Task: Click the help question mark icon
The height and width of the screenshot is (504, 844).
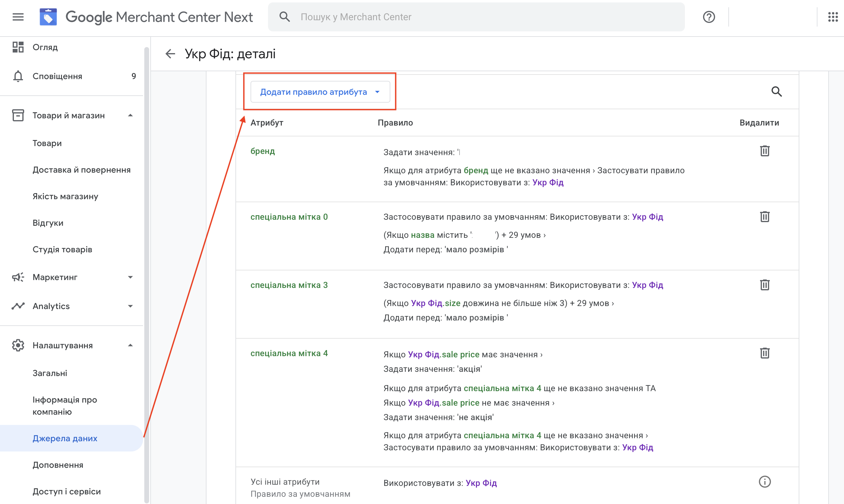Action: [709, 17]
